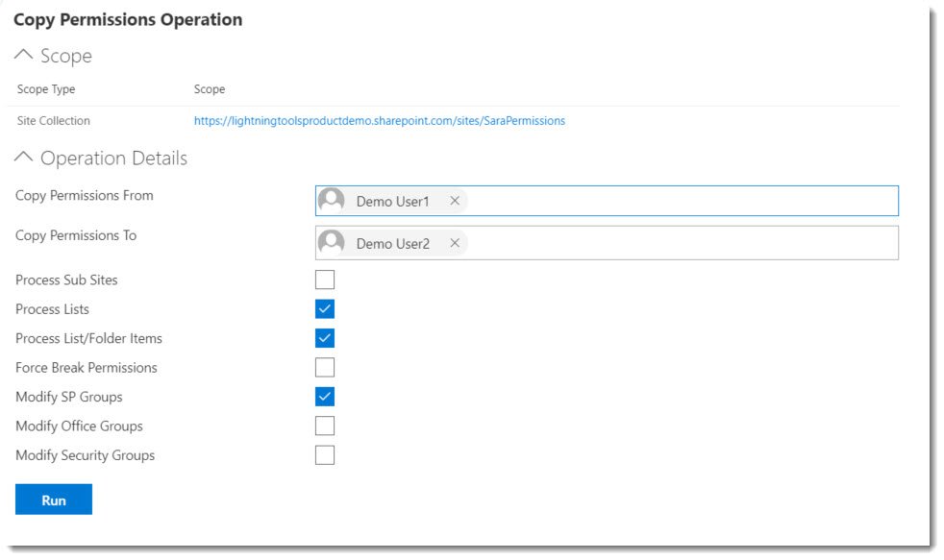Click the Demo User2 avatar icon

331,242
